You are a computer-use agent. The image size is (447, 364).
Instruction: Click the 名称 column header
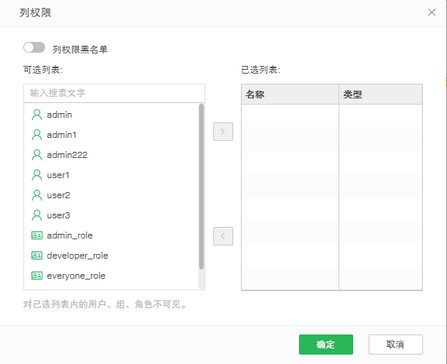[x=290, y=95]
